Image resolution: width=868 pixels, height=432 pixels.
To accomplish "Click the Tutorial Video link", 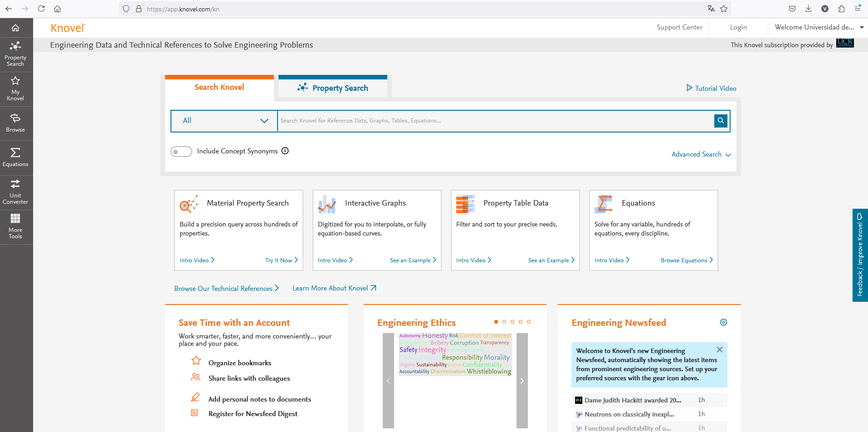I will pos(711,88).
